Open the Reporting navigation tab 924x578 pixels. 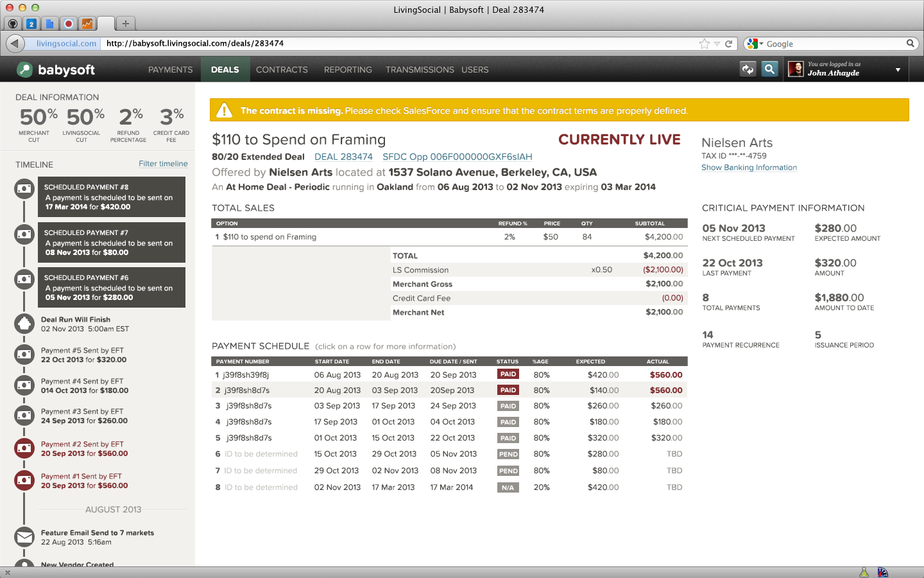click(x=348, y=69)
